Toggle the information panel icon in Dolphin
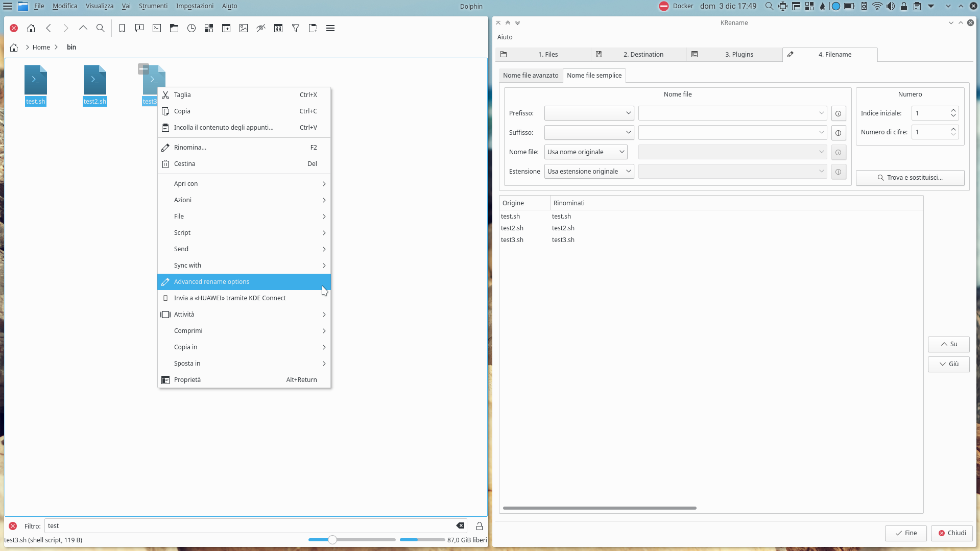980x551 pixels. (x=139, y=28)
